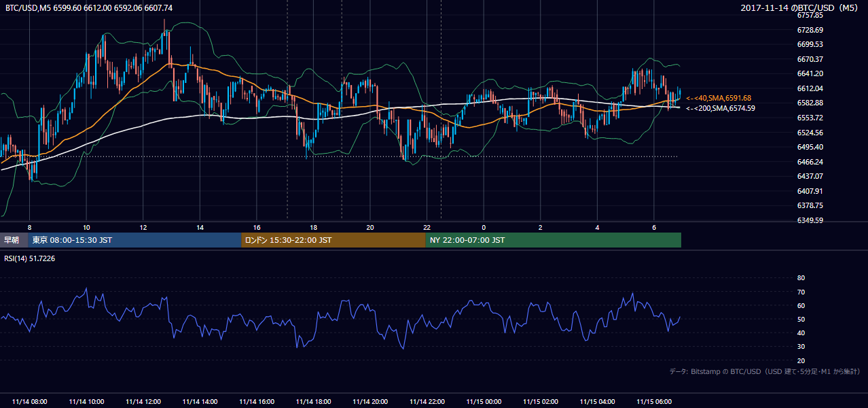Click hour tick 18 under the price chart
This screenshot has height=408, width=868.
pyautogui.click(x=313, y=227)
